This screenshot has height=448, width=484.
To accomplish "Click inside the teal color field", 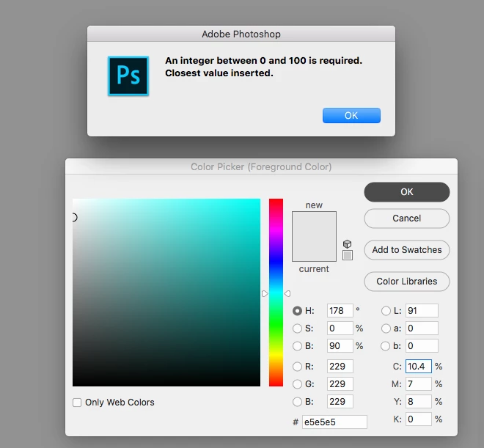I will [x=166, y=293].
